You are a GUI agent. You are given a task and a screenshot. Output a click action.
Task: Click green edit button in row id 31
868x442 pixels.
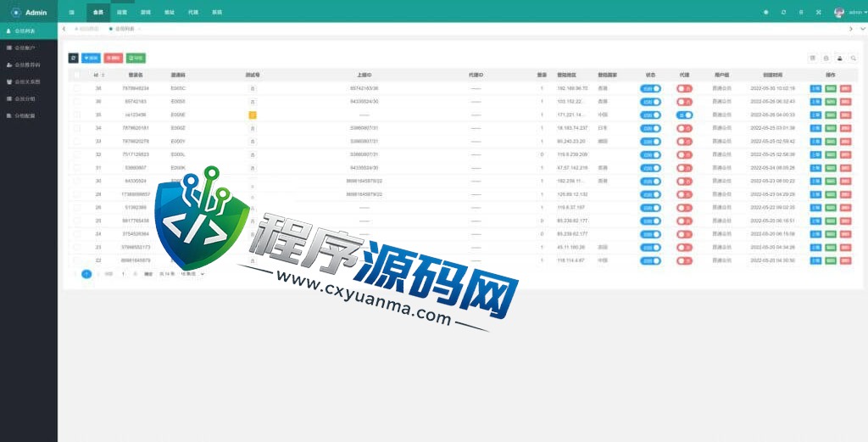tap(831, 168)
